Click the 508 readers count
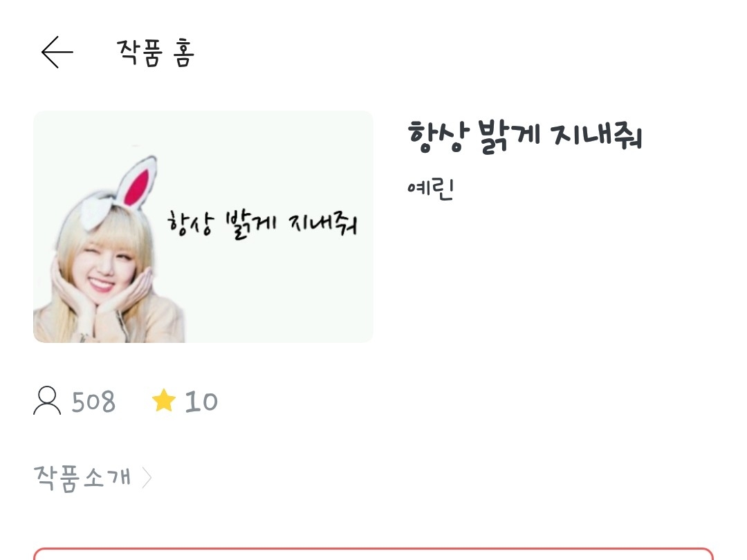The height and width of the screenshot is (560, 747). point(93,402)
